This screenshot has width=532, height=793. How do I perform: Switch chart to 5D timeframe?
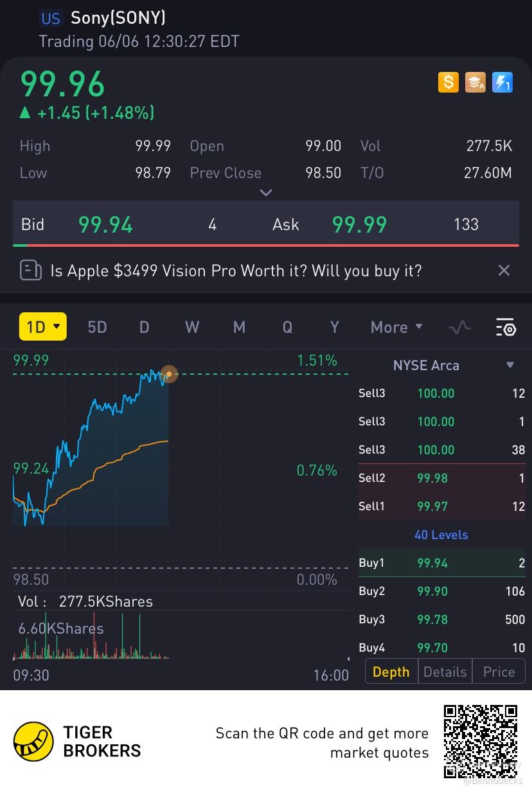pyautogui.click(x=97, y=327)
